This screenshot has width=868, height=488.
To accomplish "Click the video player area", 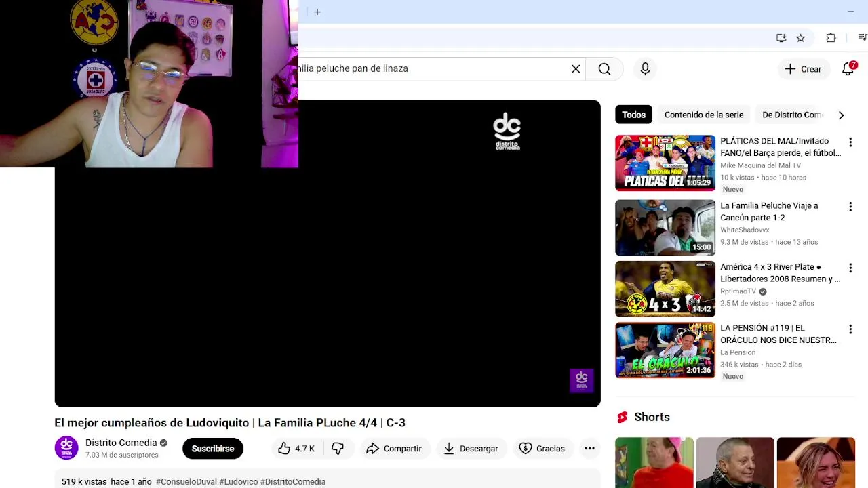I will click(328, 253).
